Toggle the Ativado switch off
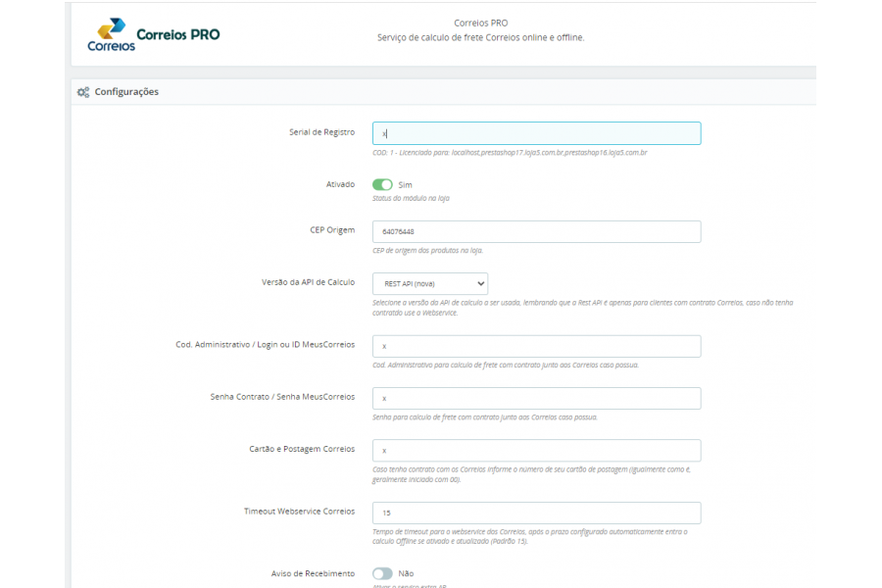 (x=382, y=184)
